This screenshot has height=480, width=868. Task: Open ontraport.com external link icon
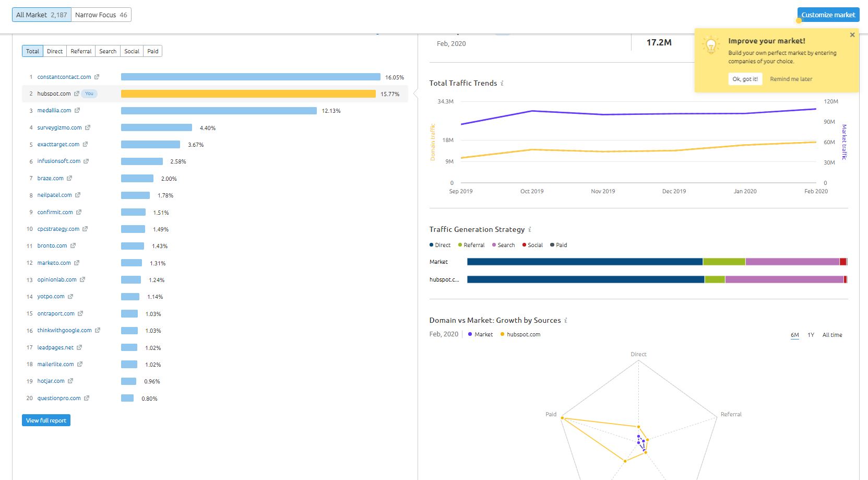[x=80, y=313]
